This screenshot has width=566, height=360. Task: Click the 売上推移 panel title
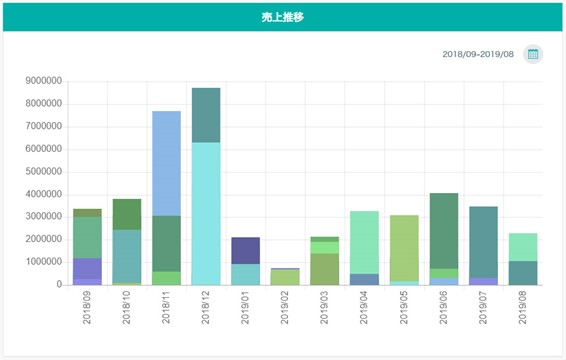(283, 17)
